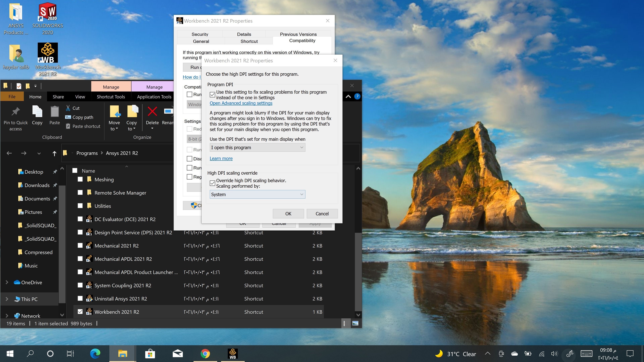The width and height of the screenshot is (644, 362).
Task: Open Task View on taskbar
Action: 70,353
